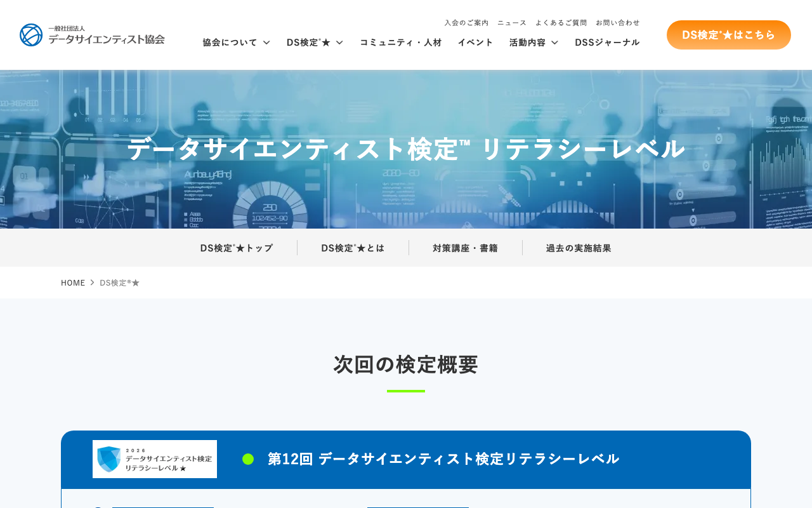
Task: Open the お問い合わせ page
Action: point(617,22)
